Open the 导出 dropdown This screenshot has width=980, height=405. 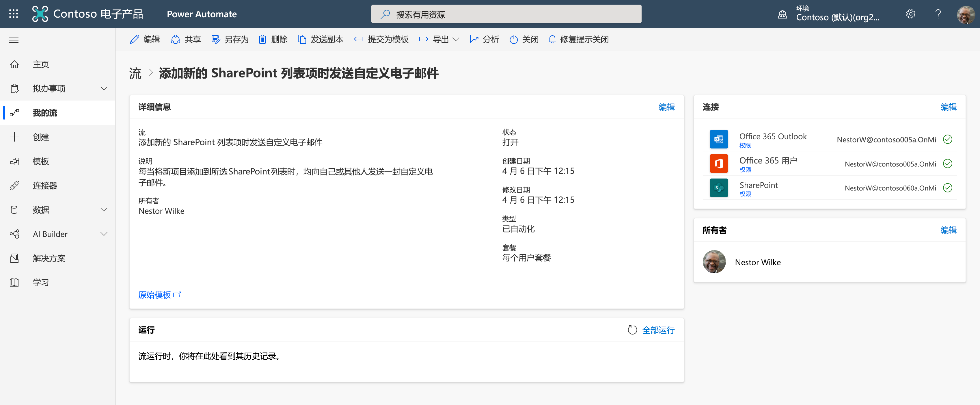tap(439, 40)
